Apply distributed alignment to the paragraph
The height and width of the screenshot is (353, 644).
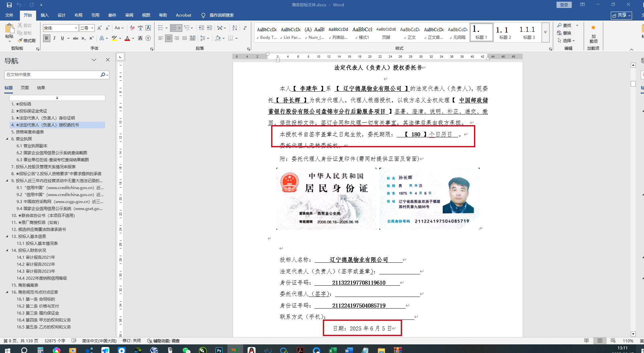point(193,38)
